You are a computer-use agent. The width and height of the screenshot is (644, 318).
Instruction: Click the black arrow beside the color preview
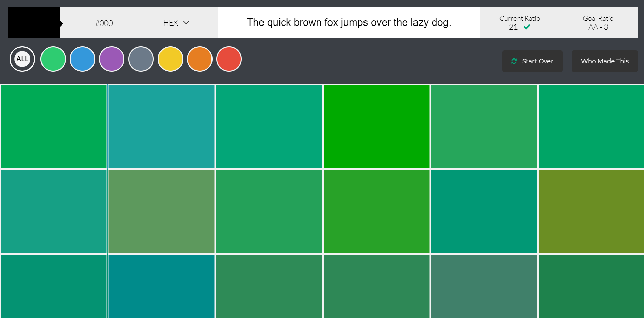(x=62, y=22)
